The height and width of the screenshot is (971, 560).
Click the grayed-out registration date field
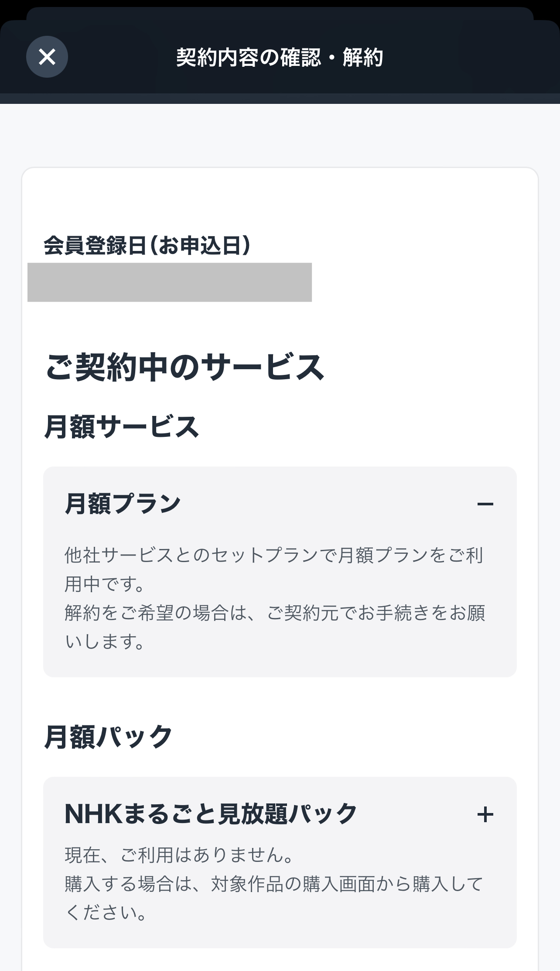pos(169,282)
